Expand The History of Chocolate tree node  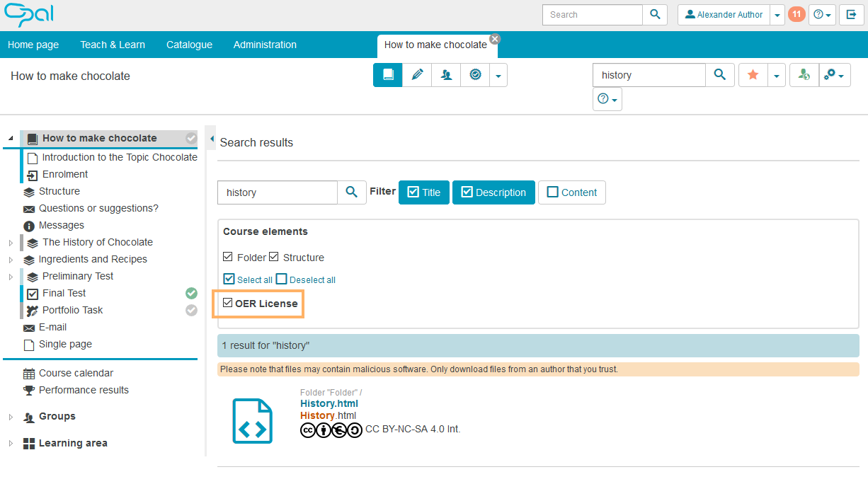pyautogui.click(x=11, y=243)
